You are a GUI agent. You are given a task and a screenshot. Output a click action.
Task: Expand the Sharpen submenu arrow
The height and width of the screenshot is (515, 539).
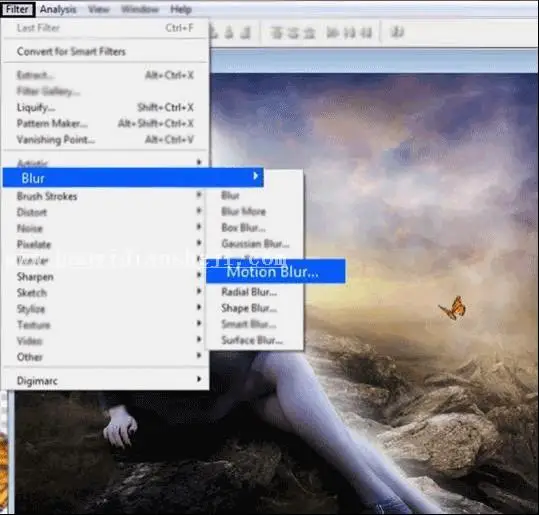pyautogui.click(x=199, y=275)
